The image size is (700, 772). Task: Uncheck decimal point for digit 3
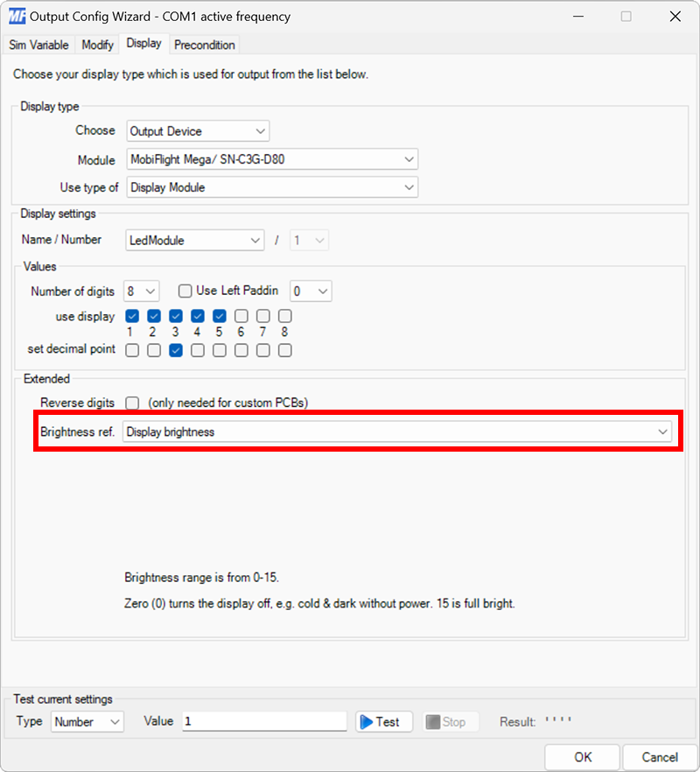point(176,350)
